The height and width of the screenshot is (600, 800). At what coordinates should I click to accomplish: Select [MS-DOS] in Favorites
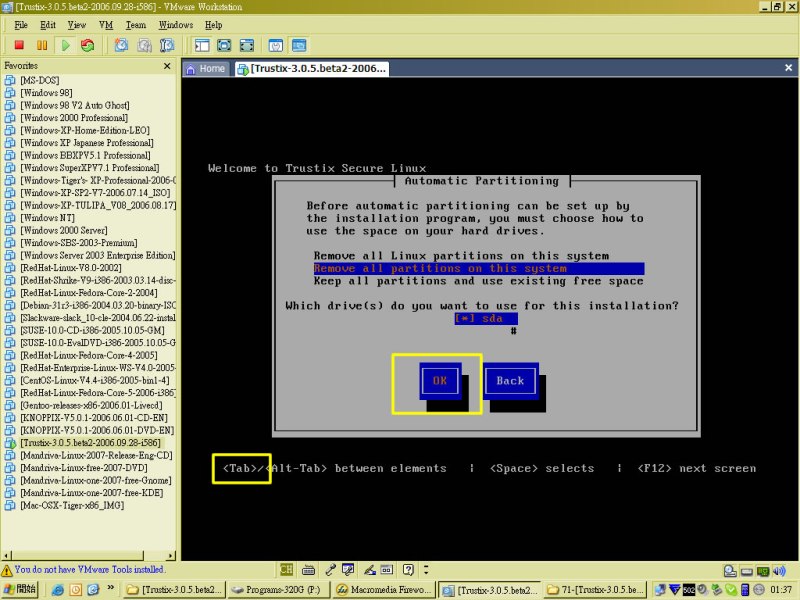39,80
